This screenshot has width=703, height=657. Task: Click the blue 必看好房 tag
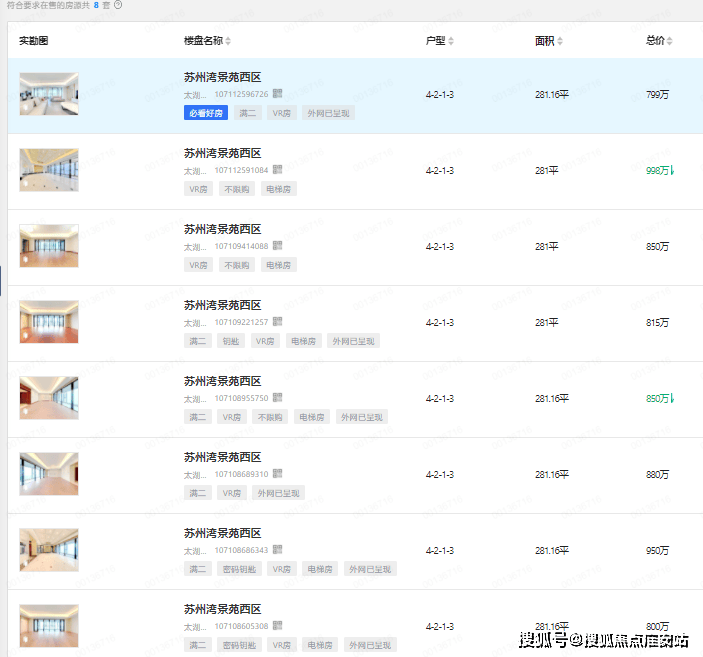pos(206,113)
